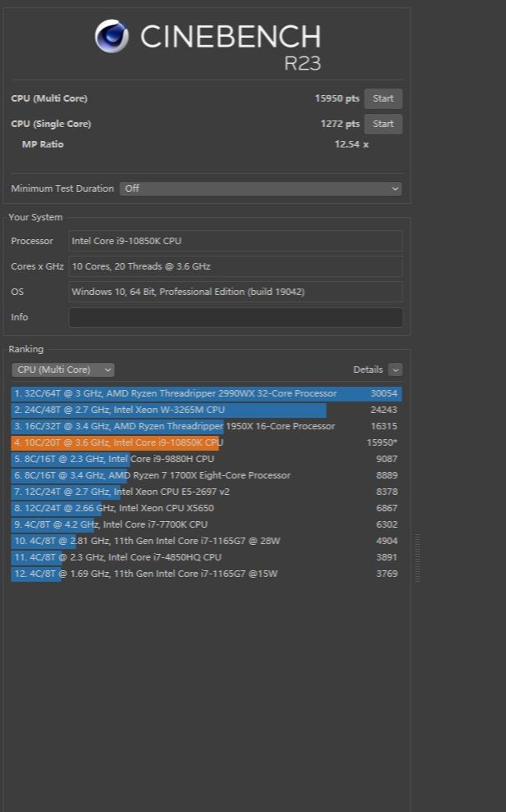Click the Cinebench sphere logo icon
This screenshot has width=506, height=812.
112,36
